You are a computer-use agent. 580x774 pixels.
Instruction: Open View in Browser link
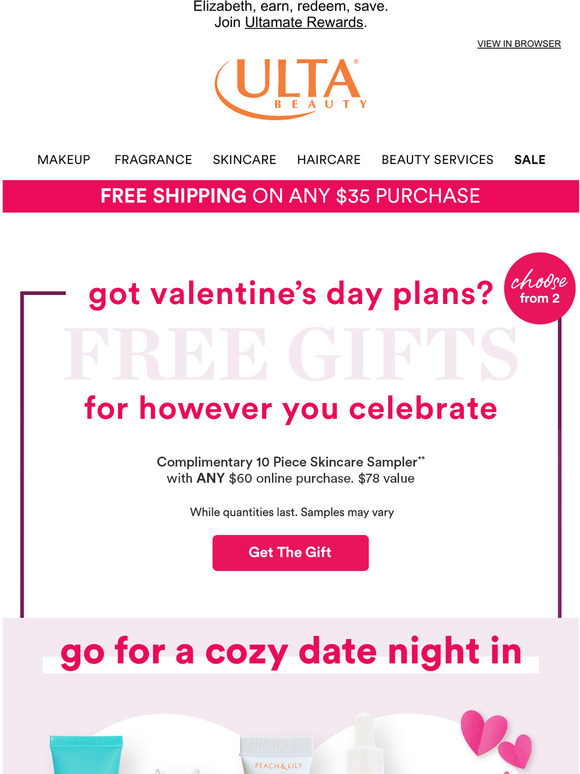[519, 43]
